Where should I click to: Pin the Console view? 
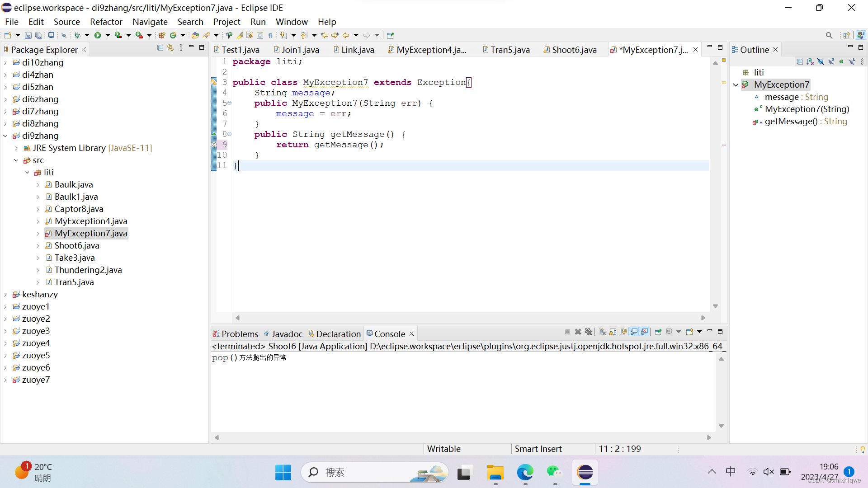coord(658,332)
